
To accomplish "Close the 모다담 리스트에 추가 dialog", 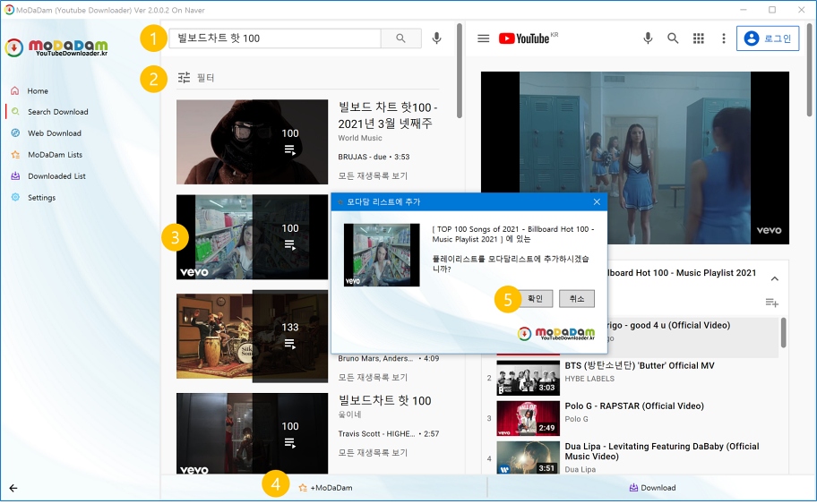I will (x=597, y=201).
